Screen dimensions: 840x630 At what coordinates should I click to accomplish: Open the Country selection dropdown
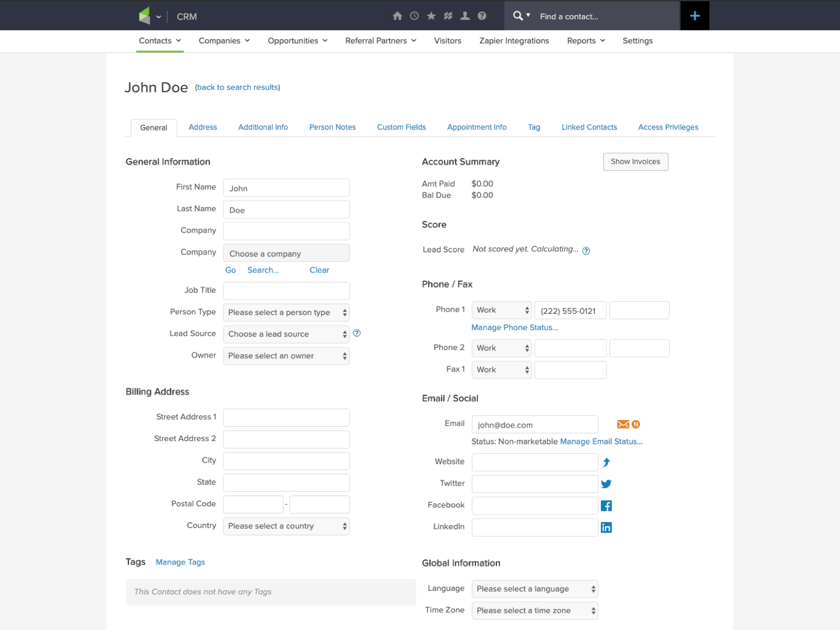[x=286, y=526]
